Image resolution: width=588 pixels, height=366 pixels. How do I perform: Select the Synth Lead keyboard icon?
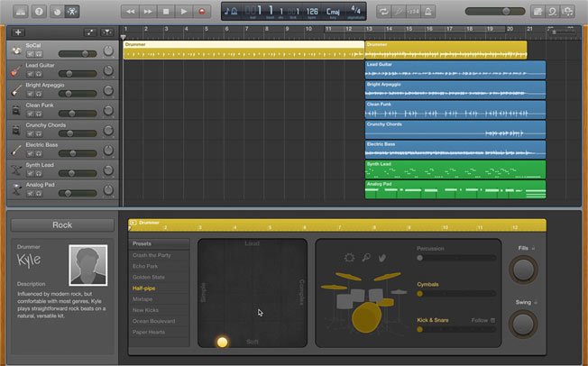click(15, 170)
